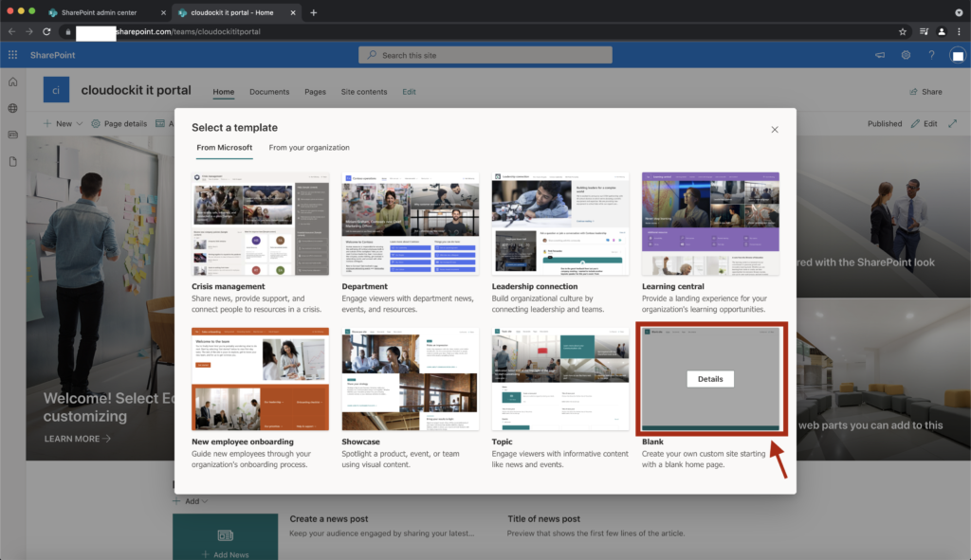971x560 pixels.
Task: Expand the New dropdown in command bar
Action: tap(64, 124)
